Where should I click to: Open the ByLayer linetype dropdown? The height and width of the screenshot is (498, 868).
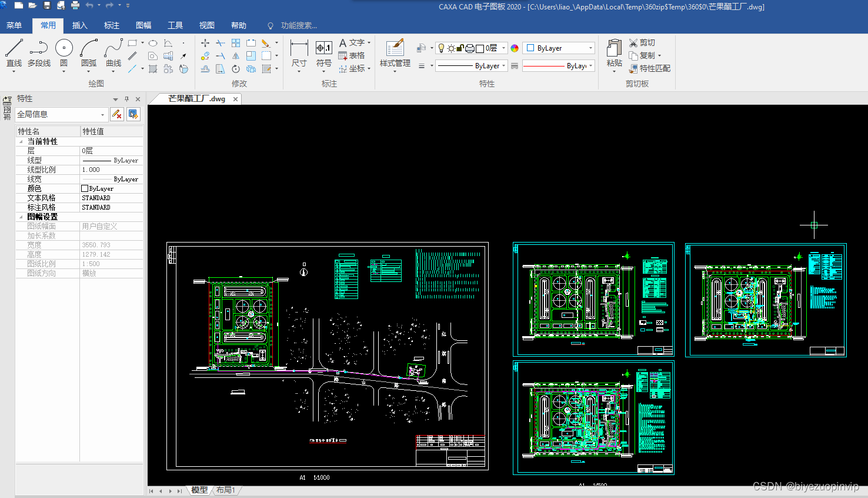coord(503,66)
